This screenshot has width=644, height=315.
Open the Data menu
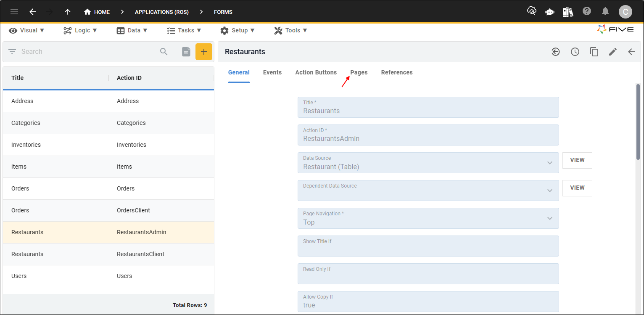132,30
